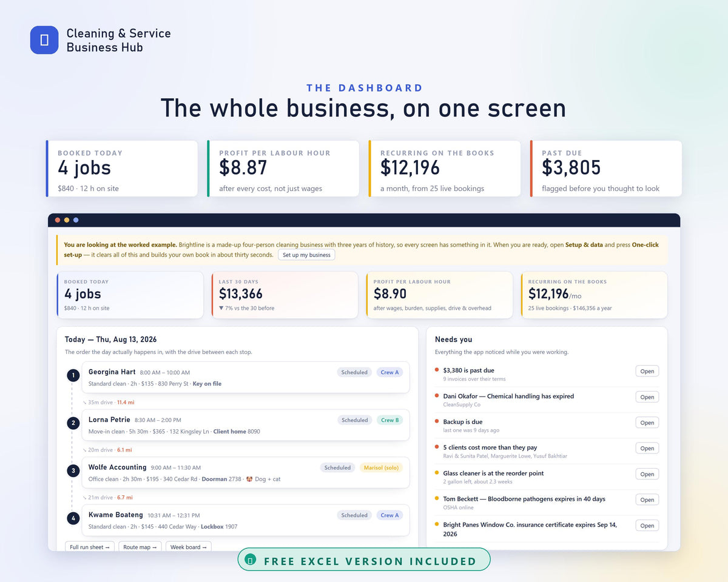Image resolution: width=728 pixels, height=582 pixels.
Task: Click the in-app Profit Per Labour Hour $8.90 card
Action: (439, 295)
